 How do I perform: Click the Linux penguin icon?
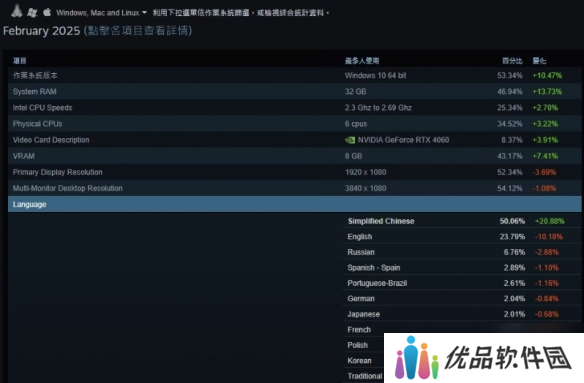[x=17, y=11]
